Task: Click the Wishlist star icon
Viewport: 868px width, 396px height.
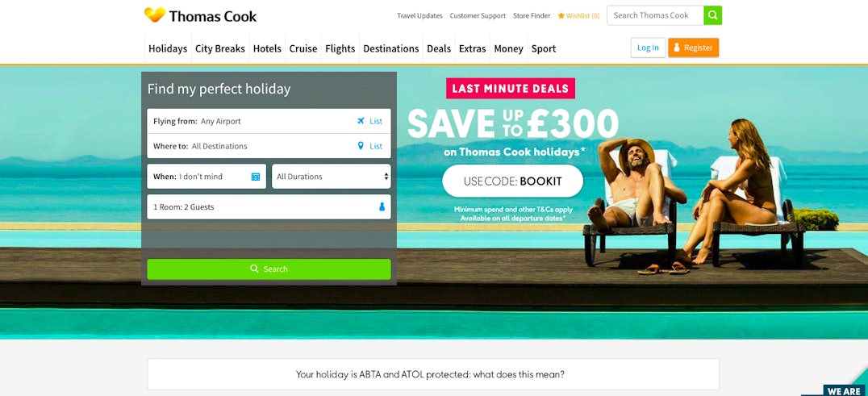Action: pyautogui.click(x=561, y=15)
